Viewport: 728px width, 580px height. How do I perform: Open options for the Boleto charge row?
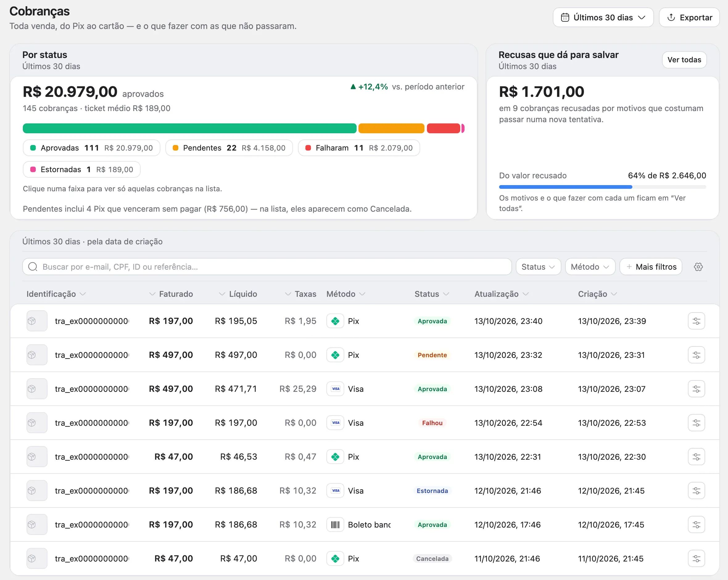pos(696,524)
